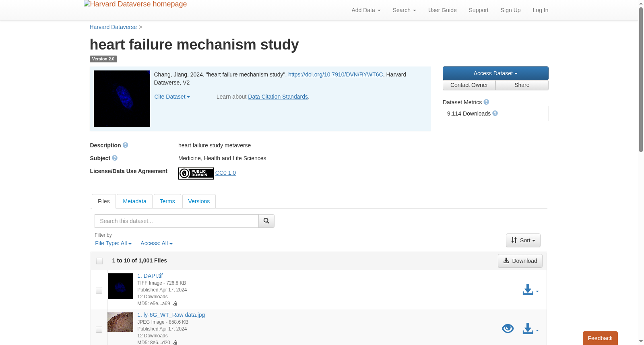The image size is (644, 345).
Task: Open the DAPI.tif file link
Action: point(150,276)
